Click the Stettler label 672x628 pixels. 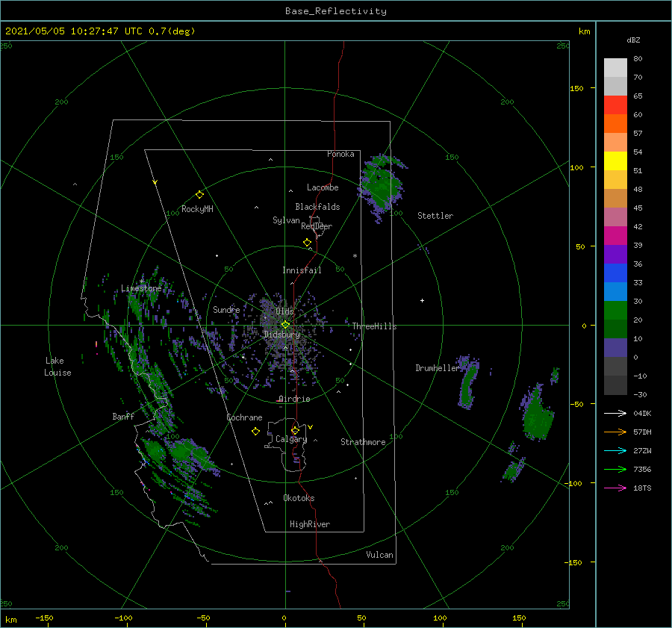coord(435,216)
